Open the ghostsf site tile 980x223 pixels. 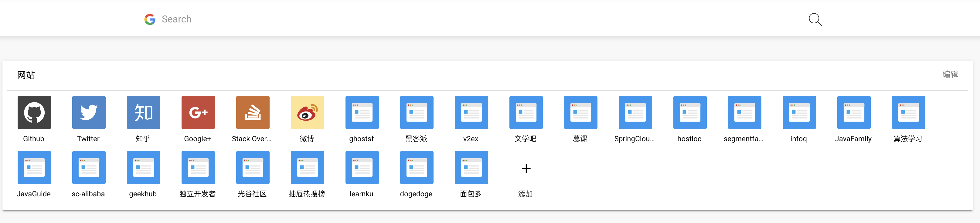coord(362,112)
